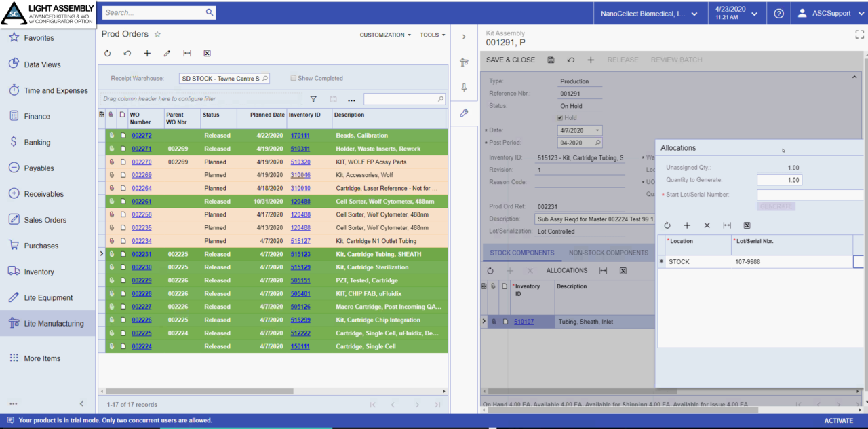Screen dimensions: 868x429
Task: Switch to the NON-STOCK COMPONENTS tab
Action: tap(608, 252)
